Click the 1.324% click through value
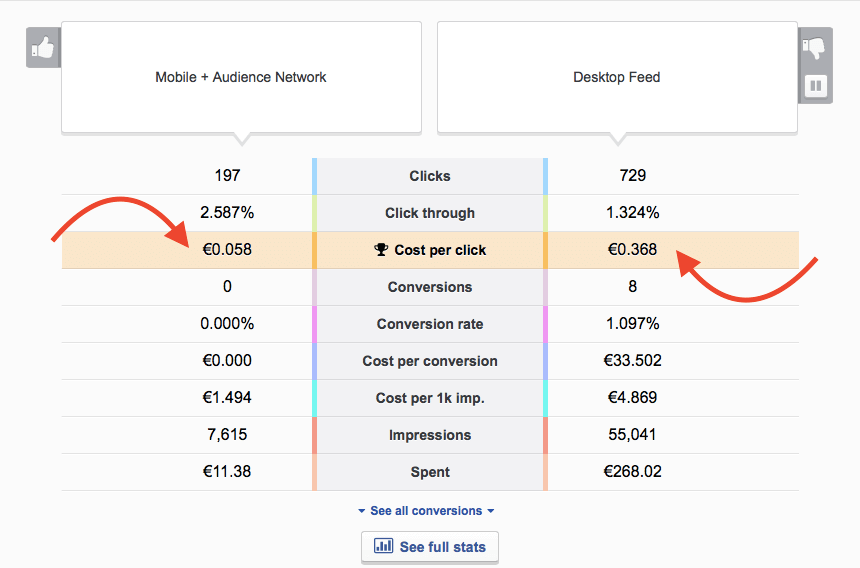Screen dimensions: 860x568 point(632,213)
